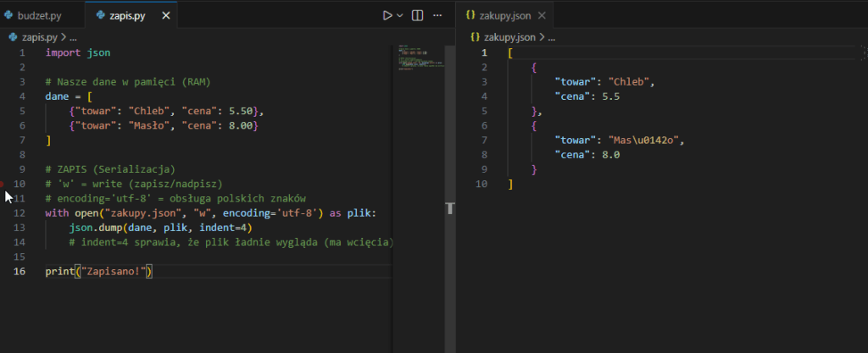Open the run options dropdown arrow
The image size is (868, 353).
(x=399, y=15)
